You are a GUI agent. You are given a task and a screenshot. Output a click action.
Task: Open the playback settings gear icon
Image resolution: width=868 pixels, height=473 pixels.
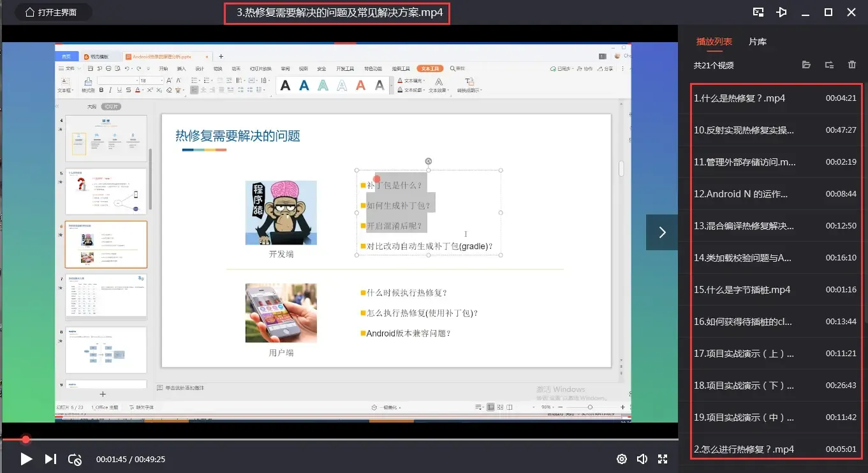[x=621, y=459]
